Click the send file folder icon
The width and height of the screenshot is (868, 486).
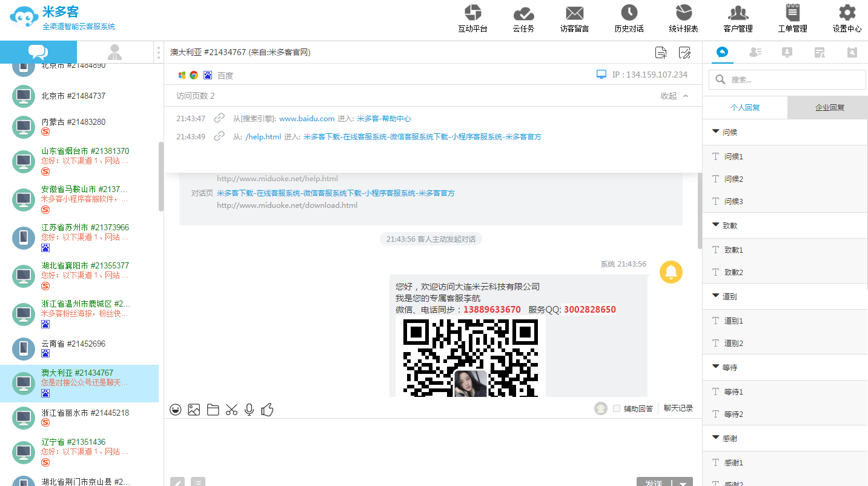point(213,410)
